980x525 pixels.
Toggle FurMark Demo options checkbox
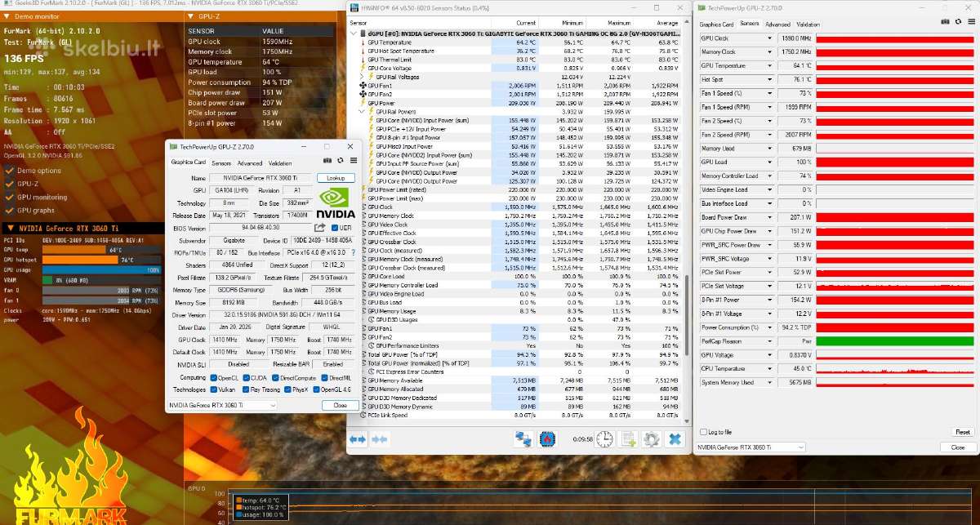9,171
